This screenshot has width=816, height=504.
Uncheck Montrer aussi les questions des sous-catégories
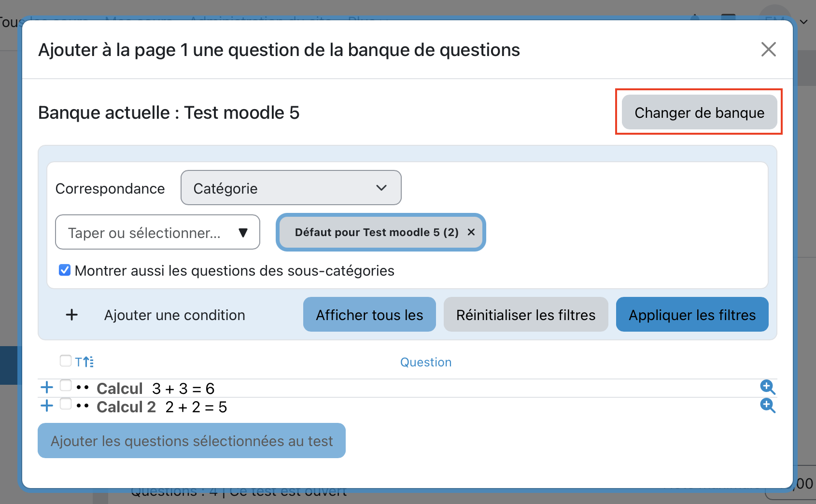click(x=65, y=270)
